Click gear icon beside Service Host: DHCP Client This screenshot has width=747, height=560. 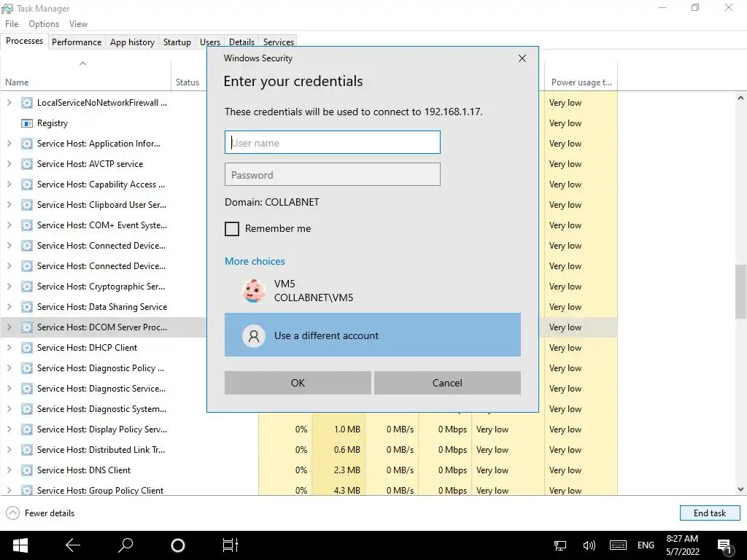27,348
